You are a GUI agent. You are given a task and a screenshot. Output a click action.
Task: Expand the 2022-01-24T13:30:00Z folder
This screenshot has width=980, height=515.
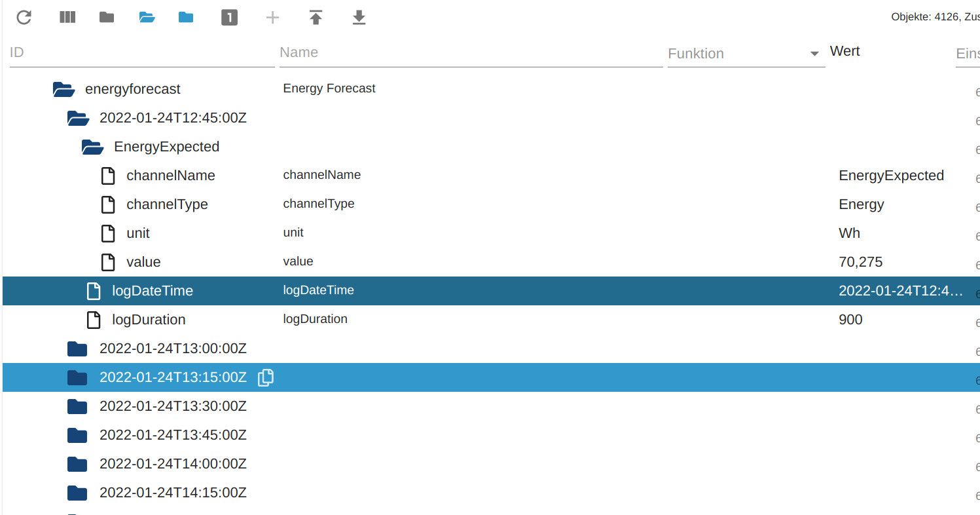click(77, 406)
